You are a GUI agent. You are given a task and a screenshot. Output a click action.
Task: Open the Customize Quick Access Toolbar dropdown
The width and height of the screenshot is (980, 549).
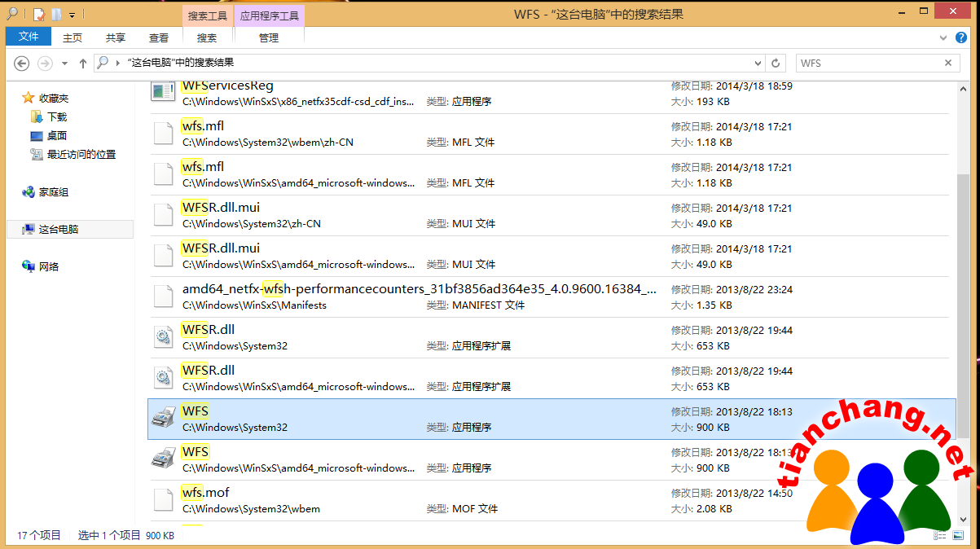pos(73,15)
